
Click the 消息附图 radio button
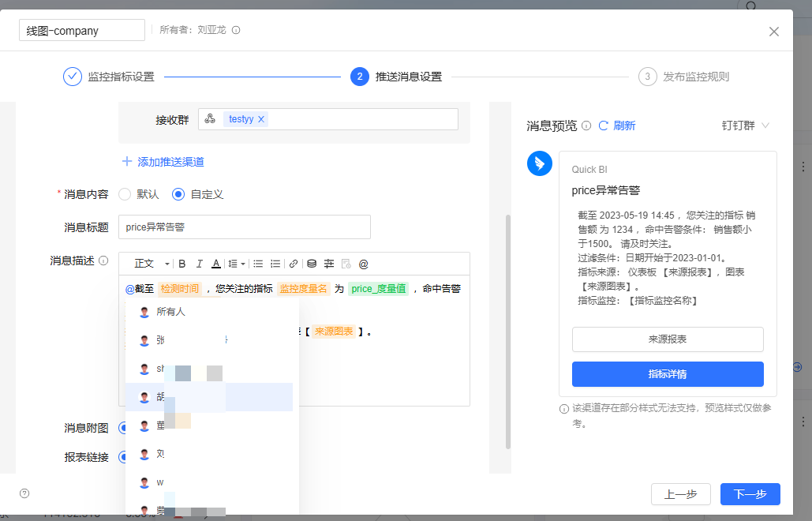point(123,428)
